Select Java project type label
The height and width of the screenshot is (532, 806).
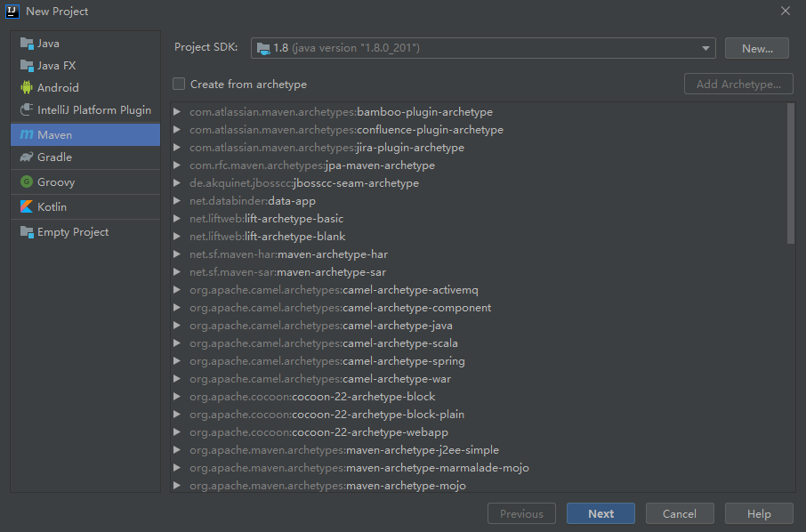48,44
